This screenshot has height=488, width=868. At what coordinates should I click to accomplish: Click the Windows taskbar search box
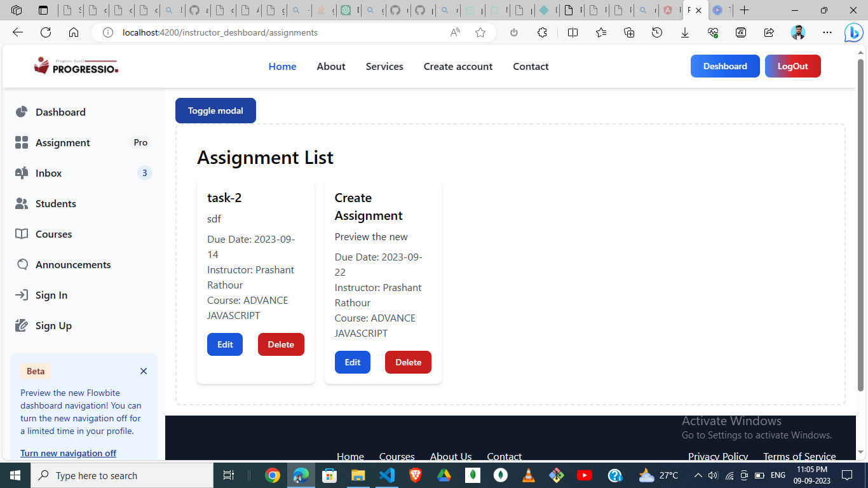(122, 475)
